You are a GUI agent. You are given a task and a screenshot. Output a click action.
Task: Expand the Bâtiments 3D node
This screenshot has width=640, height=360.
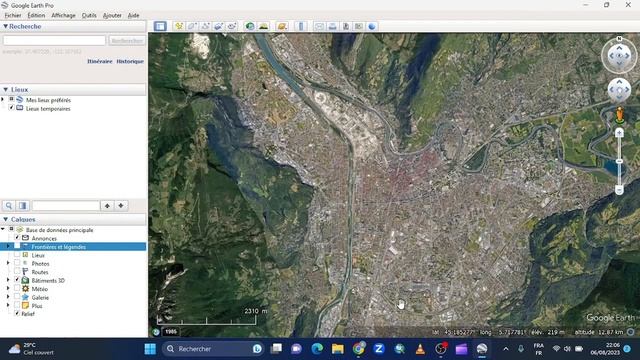[8, 280]
